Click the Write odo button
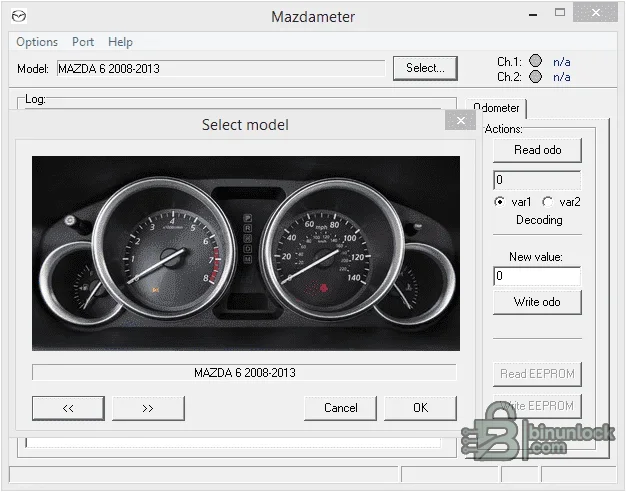This screenshot has width=626, height=492. 537,302
